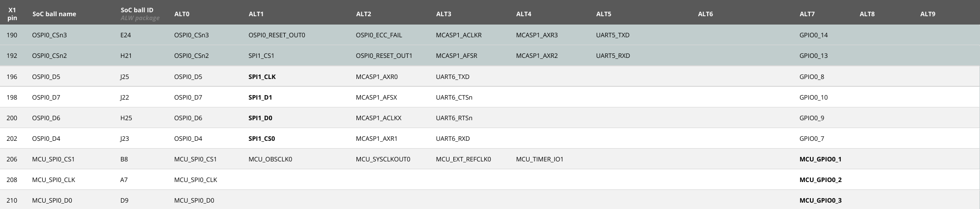Click the UART5_TXD cell
980x209 pixels.
612,35
